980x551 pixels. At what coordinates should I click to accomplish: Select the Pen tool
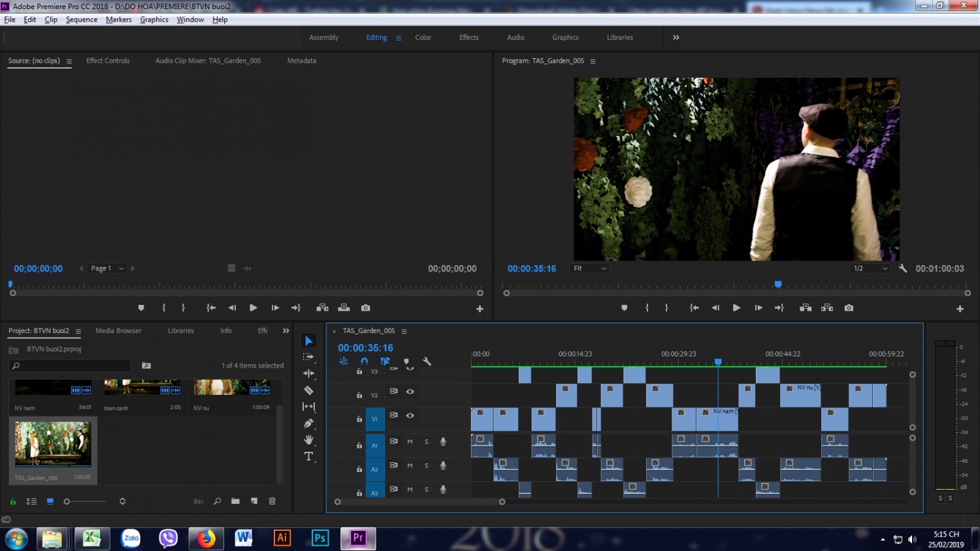(x=309, y=423)
